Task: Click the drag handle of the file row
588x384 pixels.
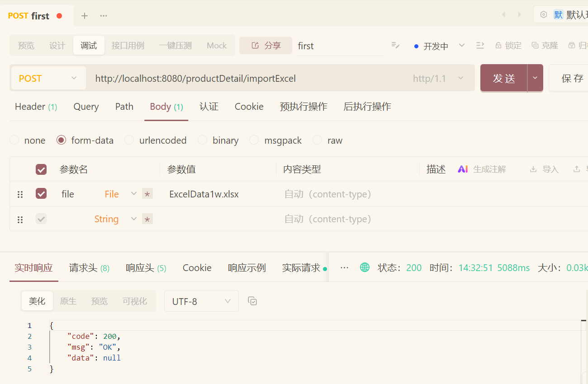Action: pyautogui.click(x=20, y=194)
